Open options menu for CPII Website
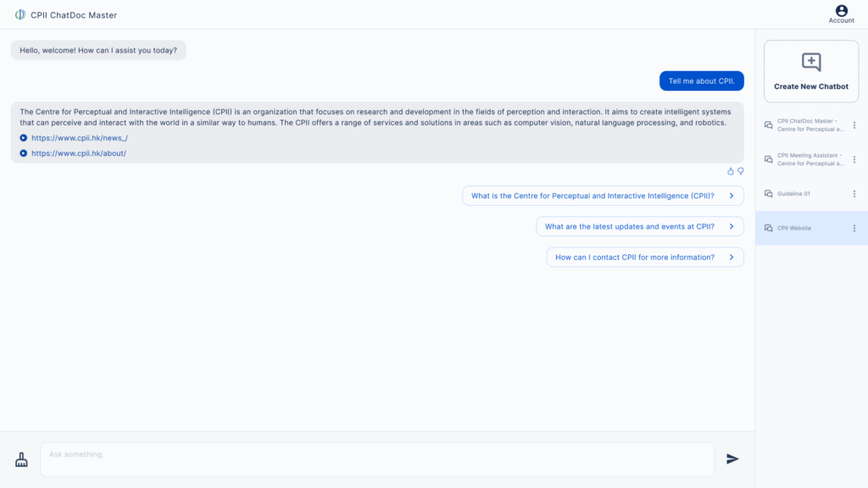Viewport: 868px width, 488px height. tap(854, 228)
